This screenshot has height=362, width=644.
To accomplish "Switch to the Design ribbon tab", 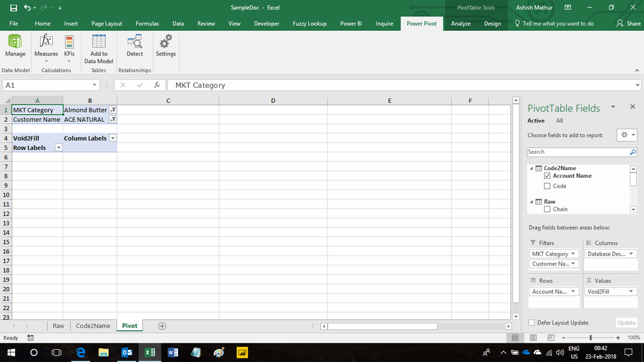I will pyautogui.click(x=492, y=23).
